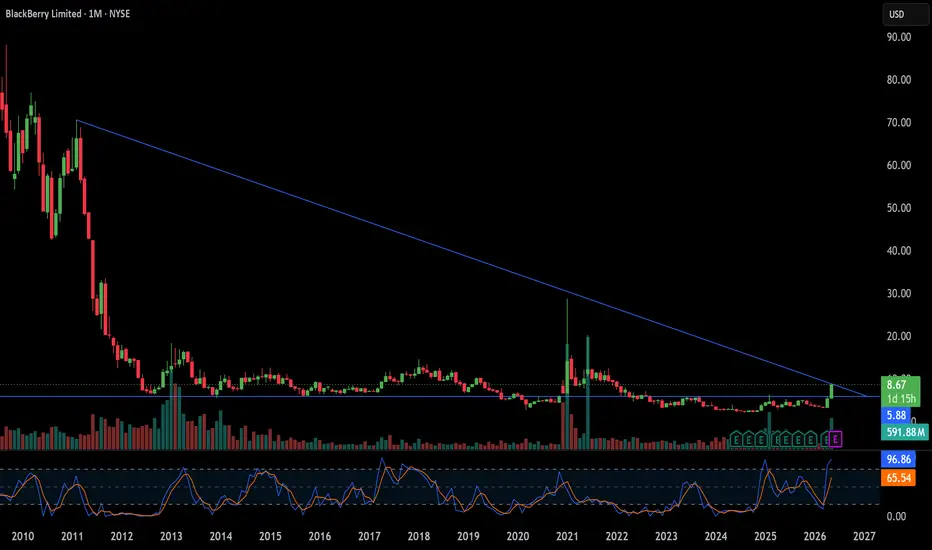Click the 70.00 price scale value
The image size is (932, 550).
tap(899, 122)
